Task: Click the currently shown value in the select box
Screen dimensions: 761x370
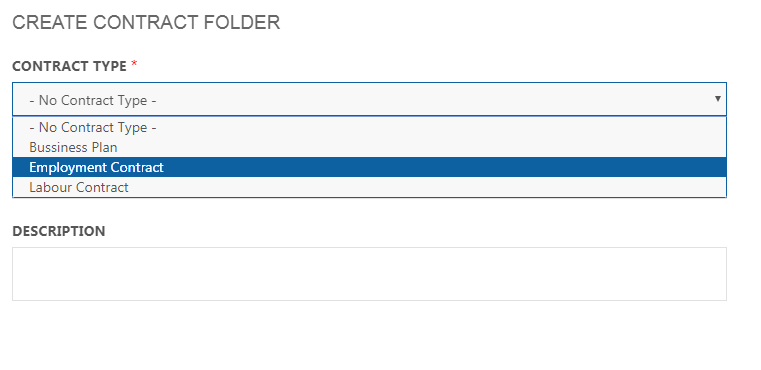Action: pos(93,101)
